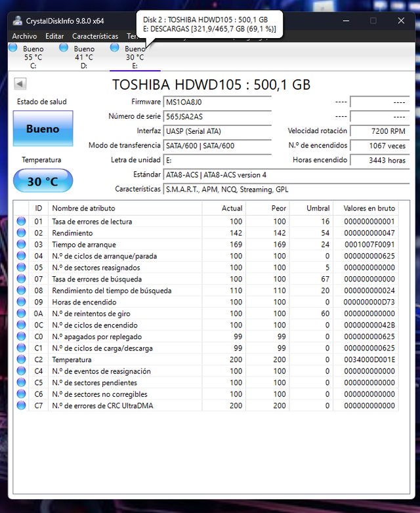Click raw value 000000000047 in Rendimiento row
Viewport: 420px width, 513px height.
369,233
